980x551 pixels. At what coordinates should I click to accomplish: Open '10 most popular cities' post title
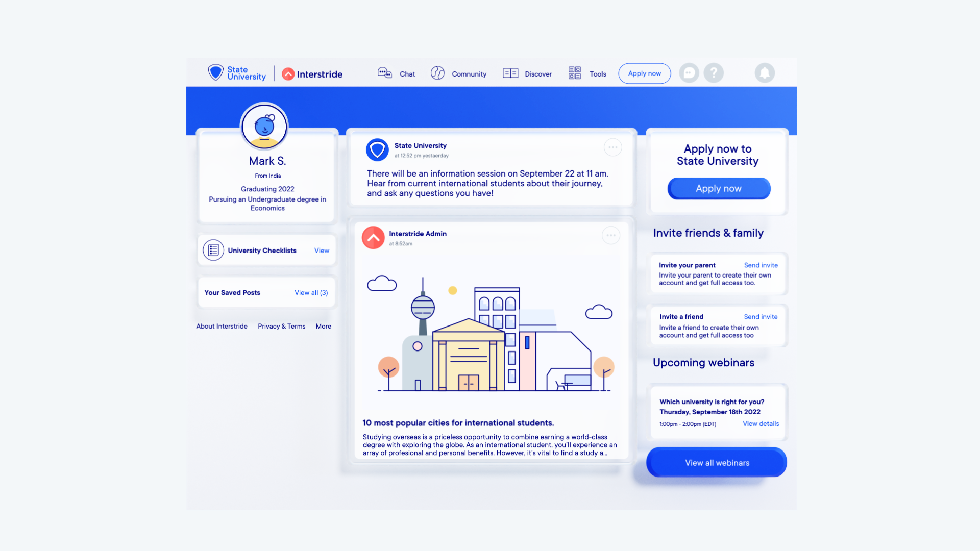coord(458,423)
